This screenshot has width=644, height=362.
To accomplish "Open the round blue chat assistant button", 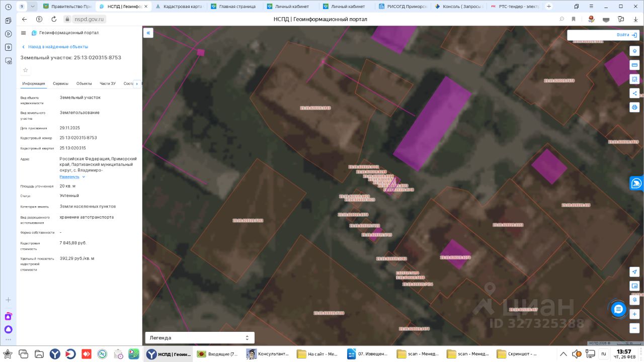I will pyautogui.click(x=619, y=309).
